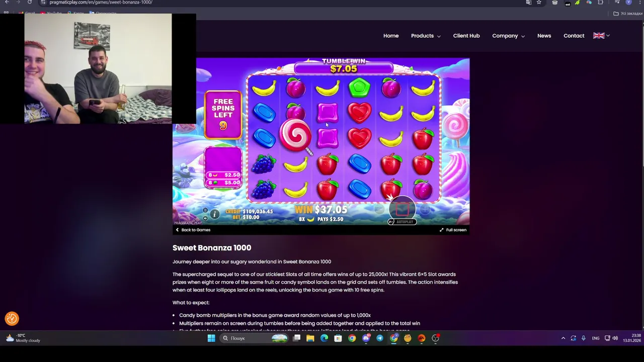Click the address bar URL
This screenshot has height=362, width=644.
tap(101, 3)
